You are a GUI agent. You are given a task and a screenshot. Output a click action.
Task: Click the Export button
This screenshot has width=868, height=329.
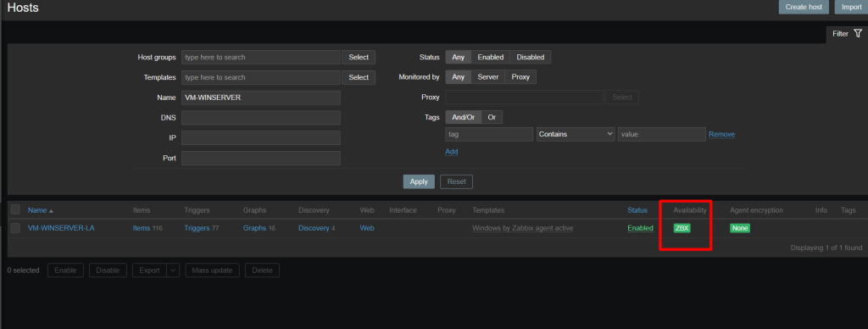coord(149,270)
